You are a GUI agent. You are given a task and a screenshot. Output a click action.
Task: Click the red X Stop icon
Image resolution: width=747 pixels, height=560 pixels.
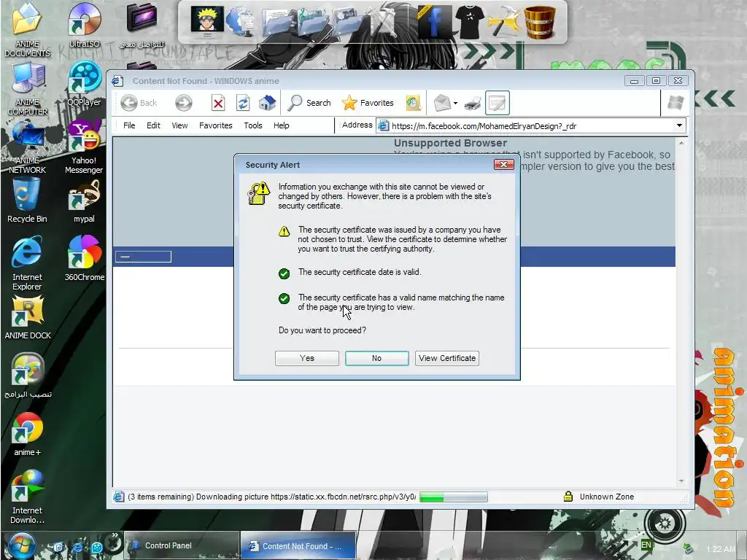tap(218, 103)
